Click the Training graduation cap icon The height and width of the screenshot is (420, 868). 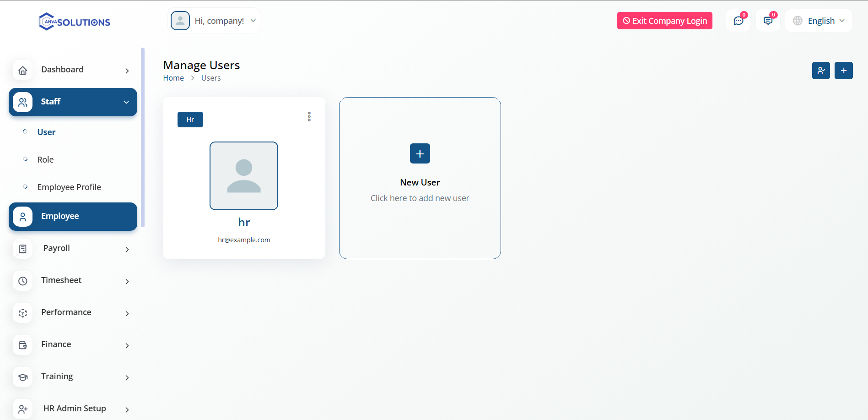click(23, 377)
